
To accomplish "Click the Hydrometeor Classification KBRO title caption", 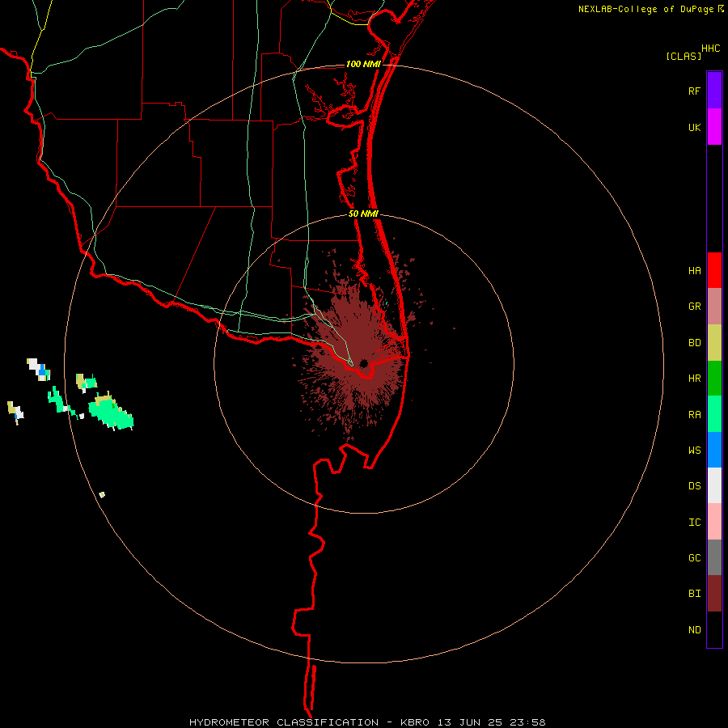I will click(x=367, y=722).
